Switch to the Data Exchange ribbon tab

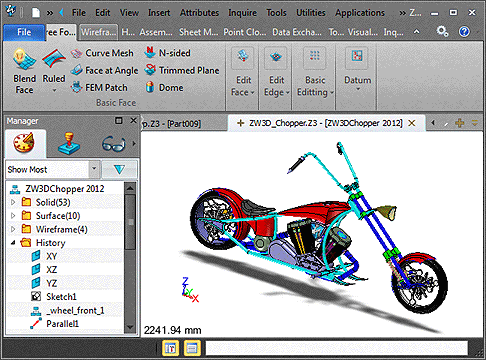pyautogui.click(x=297, y=32)
